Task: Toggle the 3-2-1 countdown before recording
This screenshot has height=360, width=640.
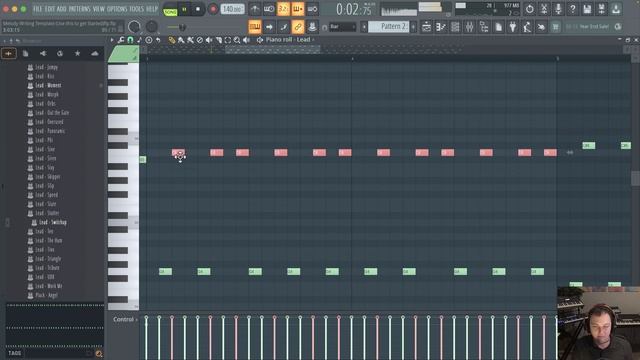Action: click(283, 9)
